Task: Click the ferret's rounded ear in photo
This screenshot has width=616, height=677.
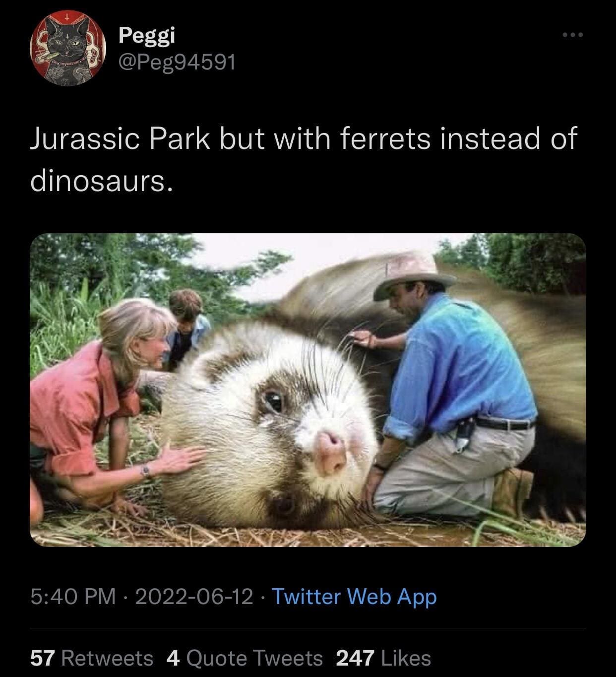Action: (x=204, y=367)
